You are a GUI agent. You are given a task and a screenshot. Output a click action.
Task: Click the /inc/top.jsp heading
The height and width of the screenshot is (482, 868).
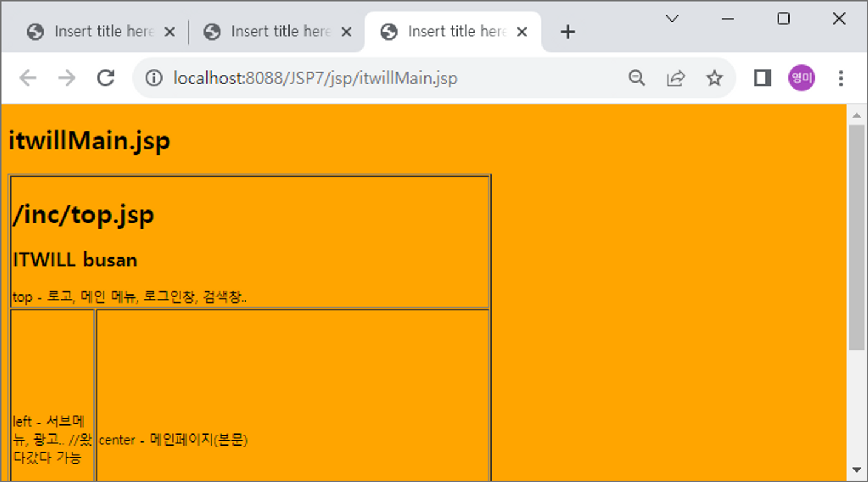[83, 215]
